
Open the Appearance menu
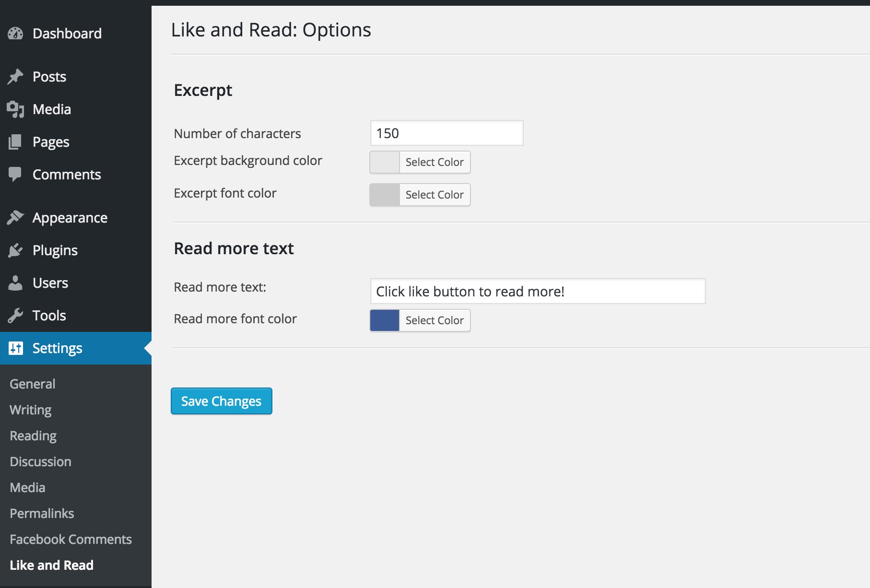point(76,218)
